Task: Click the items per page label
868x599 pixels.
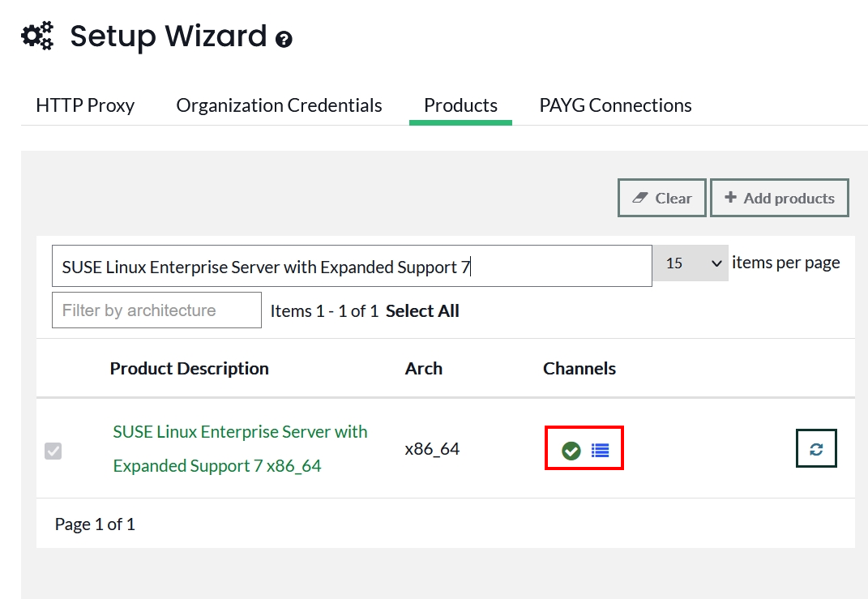Action: click(785, 263)
